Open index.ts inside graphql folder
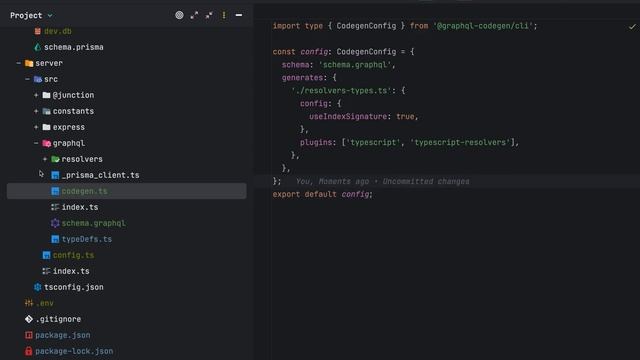Screen dimensions: 640x360 click(x=80, y=207)
